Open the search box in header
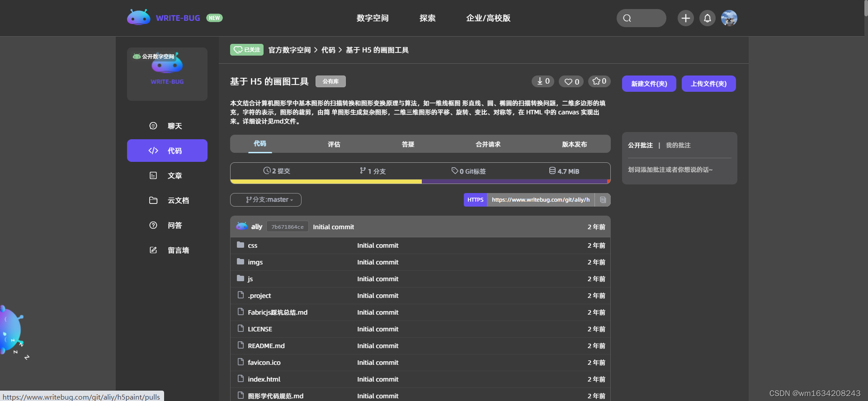868x401 pixels. pyautogui.click(x=641, y=18)
